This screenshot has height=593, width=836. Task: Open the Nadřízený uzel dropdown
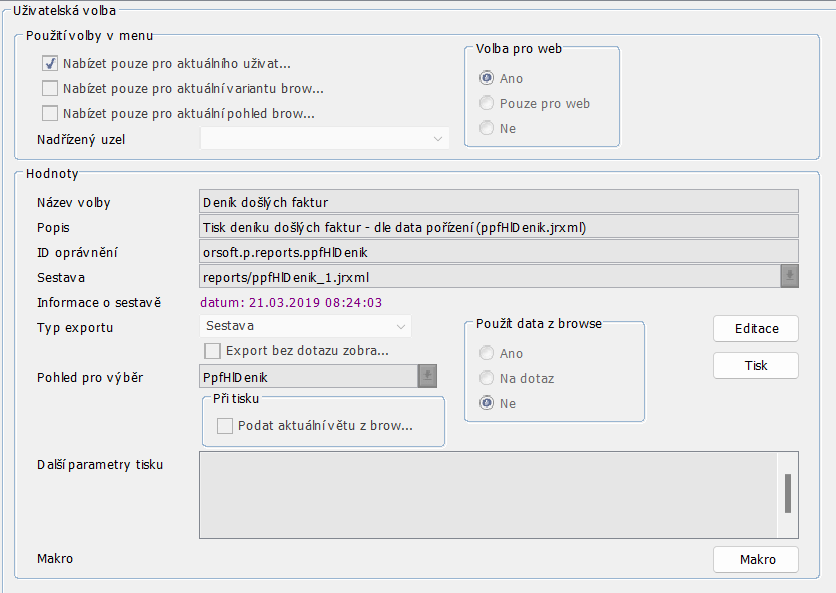tap(325, 139)
